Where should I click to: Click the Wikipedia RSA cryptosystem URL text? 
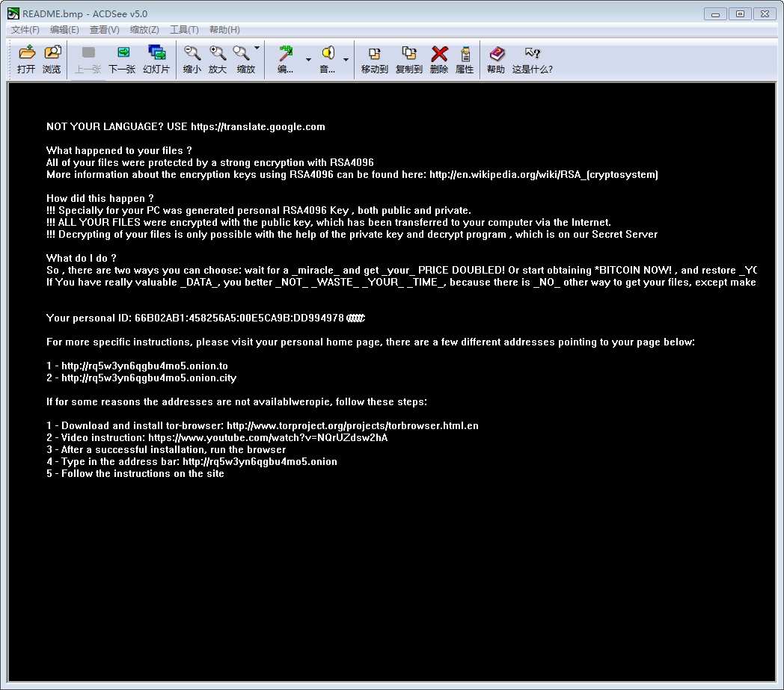coord(544,175)
